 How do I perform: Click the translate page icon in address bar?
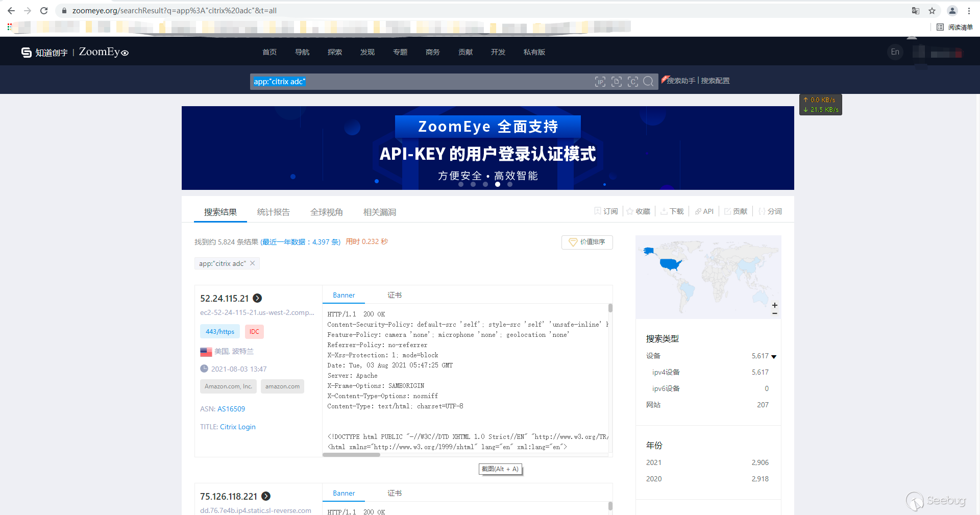click(916, 11)
